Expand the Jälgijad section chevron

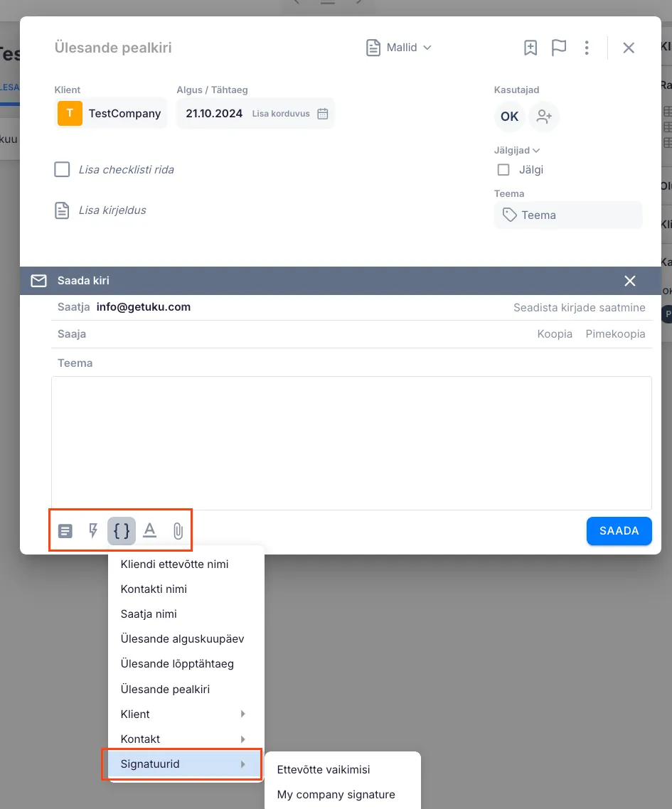coord(536,150)
